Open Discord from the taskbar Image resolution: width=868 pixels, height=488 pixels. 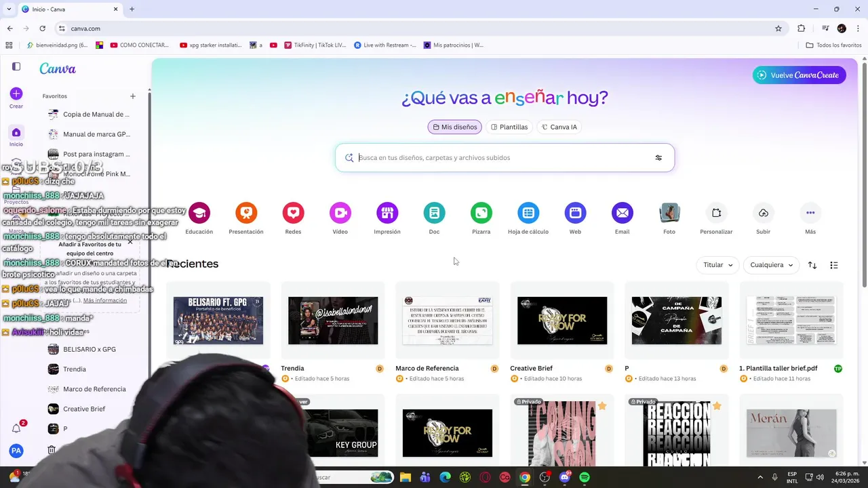tap(565, 477)
